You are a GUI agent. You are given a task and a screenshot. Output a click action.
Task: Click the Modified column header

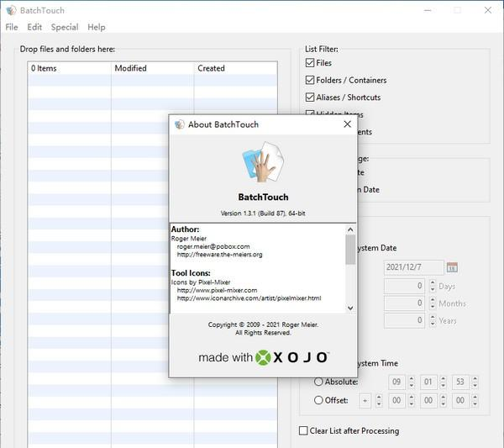[x=152, y=68]
